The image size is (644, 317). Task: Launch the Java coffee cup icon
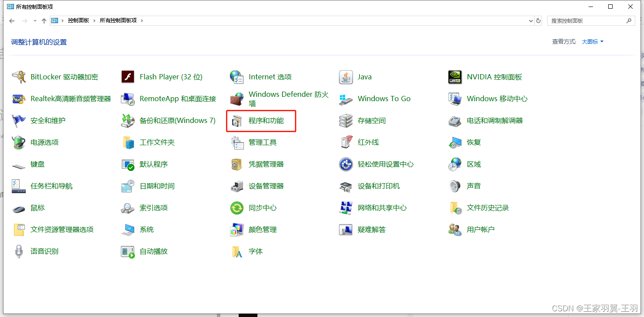tap(346, 77)
